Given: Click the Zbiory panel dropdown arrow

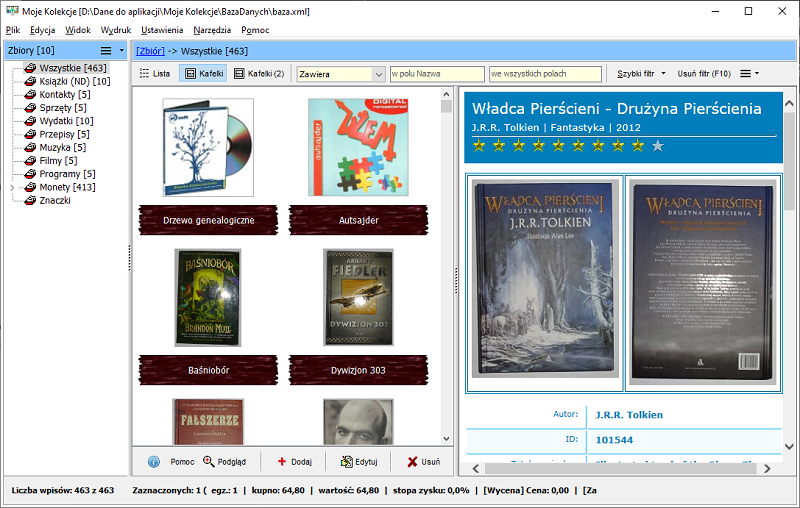Looking at the screenshot, I should point(121,50).
